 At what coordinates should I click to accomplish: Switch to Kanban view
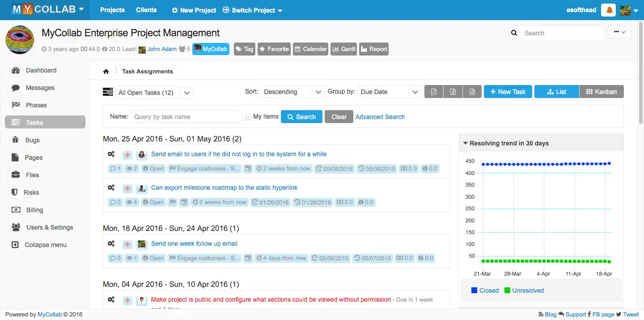click(x=602, y=92)
